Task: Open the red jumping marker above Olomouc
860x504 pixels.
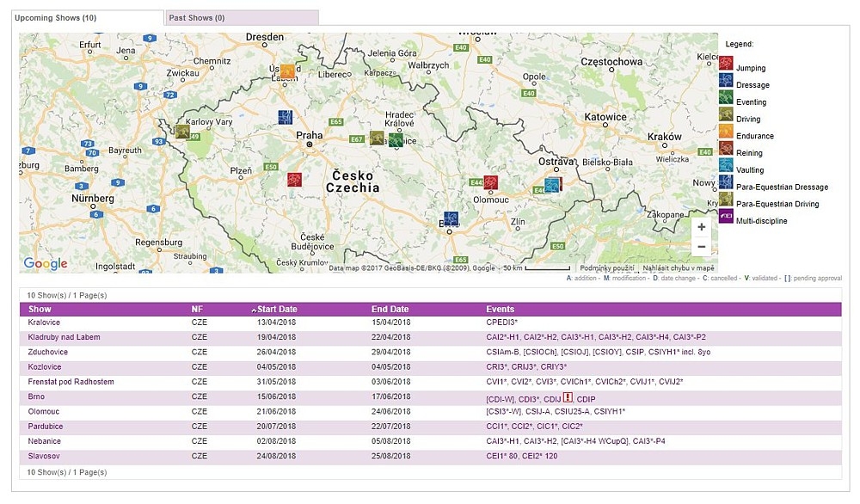Action: [490, 182]
